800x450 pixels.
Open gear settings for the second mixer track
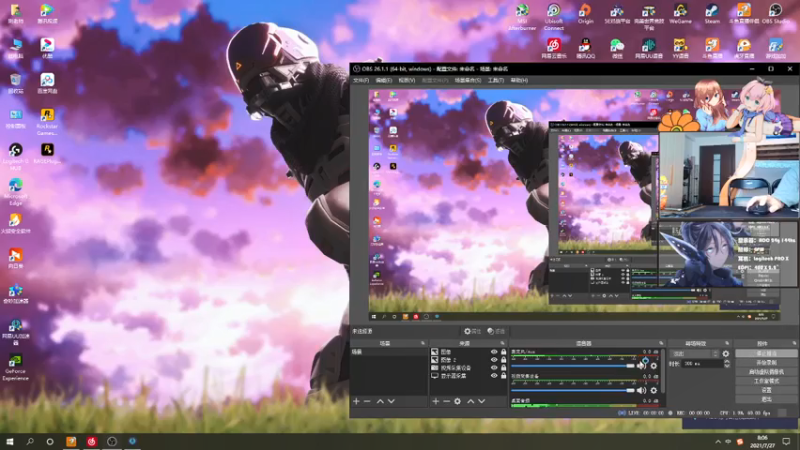tap(654, 390)
